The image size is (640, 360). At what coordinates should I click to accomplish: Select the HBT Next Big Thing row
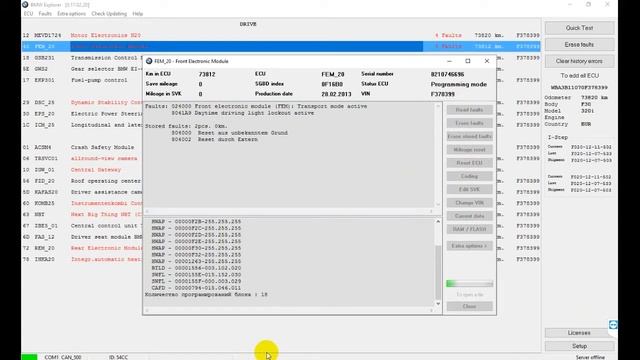click(82, 214)
